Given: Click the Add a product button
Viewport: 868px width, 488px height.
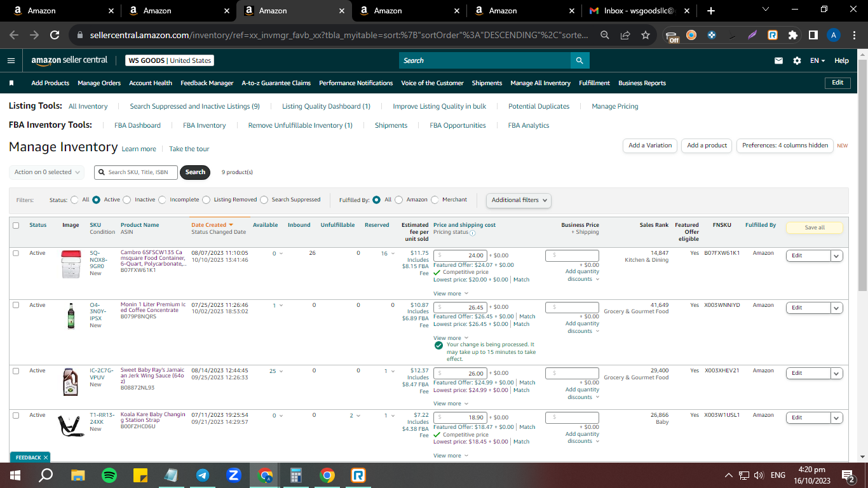Looking at the screenshot, I should 707,146.
